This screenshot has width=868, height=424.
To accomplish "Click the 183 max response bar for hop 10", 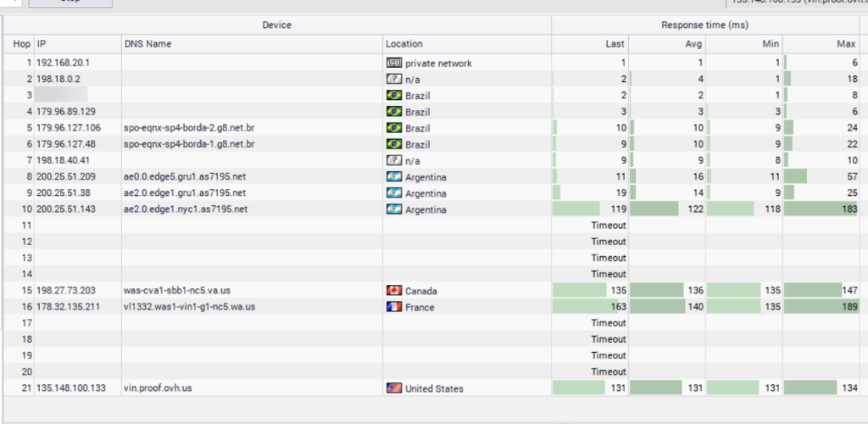I will (x=821, y=209).
